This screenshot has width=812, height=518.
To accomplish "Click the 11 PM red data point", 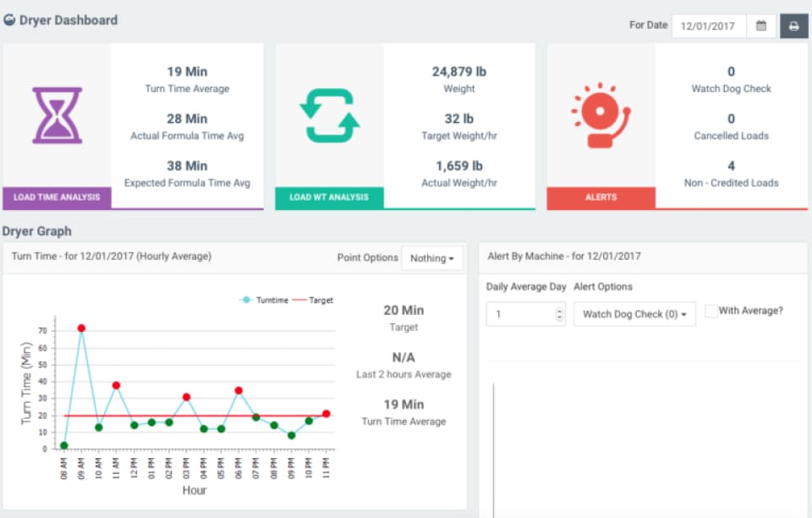I will click(326, 413).
